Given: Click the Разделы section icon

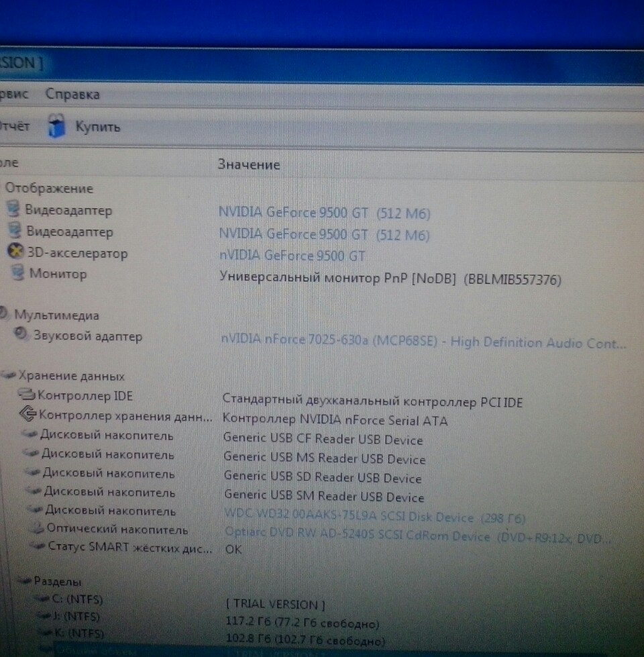Looking at the screenshot, I should coord(25,580).
